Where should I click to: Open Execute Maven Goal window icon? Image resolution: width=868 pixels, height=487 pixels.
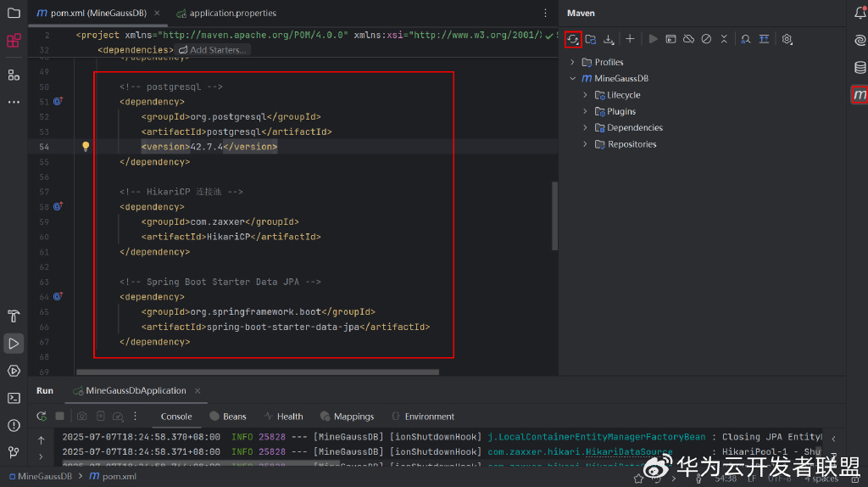click(x=671, y=39)
